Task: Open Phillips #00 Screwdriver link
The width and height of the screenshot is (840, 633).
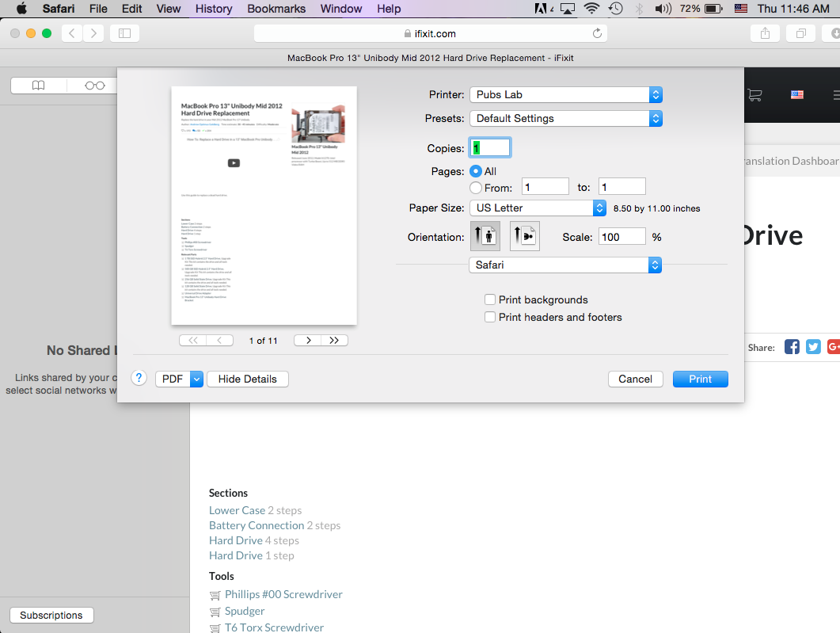Action: [283, 594]
